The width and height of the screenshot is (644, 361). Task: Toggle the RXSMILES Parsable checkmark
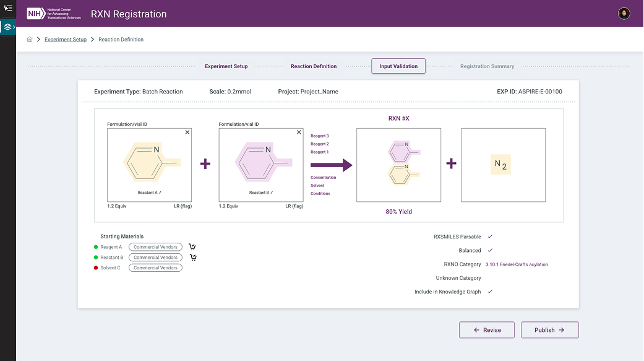point(490,237)
